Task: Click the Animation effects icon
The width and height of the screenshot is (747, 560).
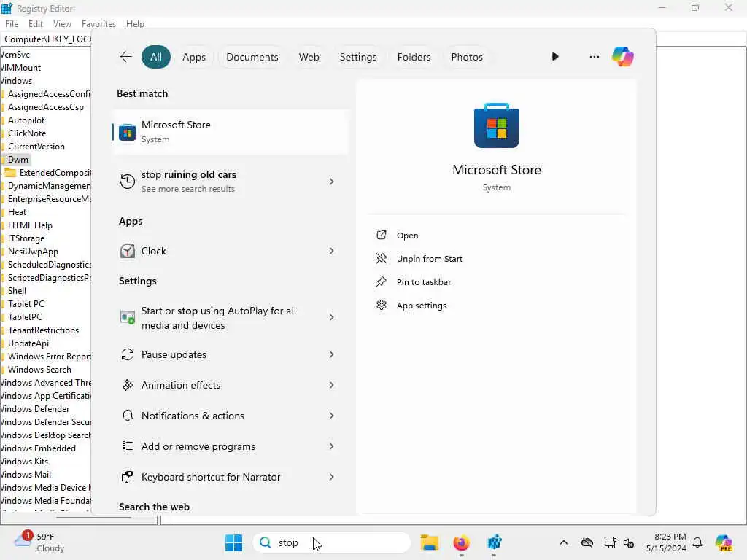Action: pyautogui.click(x=127, y=385)
